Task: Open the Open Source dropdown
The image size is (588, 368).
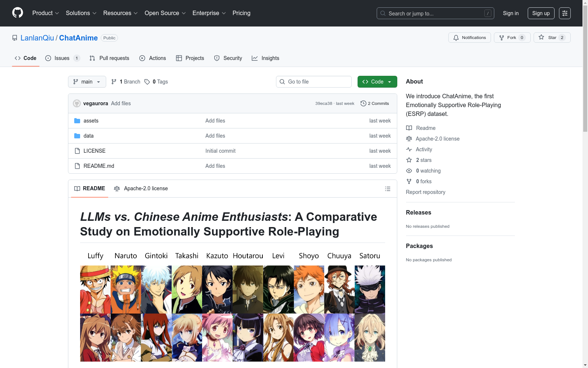Action: click(165, 13)
